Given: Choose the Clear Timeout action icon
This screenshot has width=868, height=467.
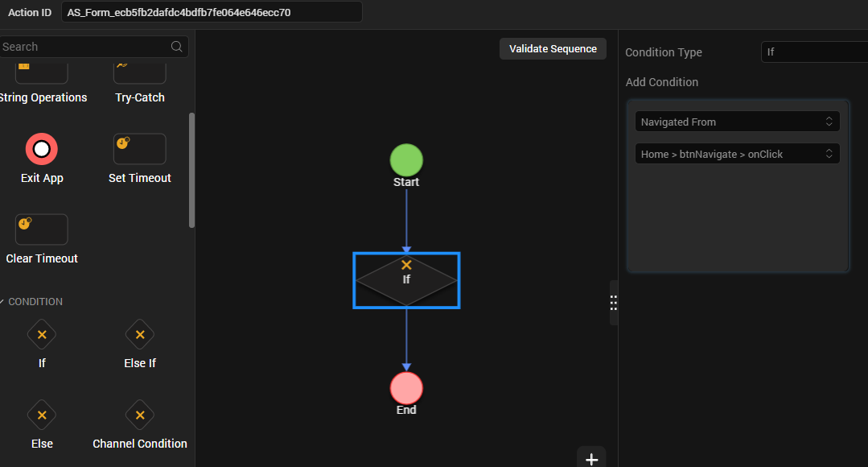Looking at the screenshot, I should 42,229.
